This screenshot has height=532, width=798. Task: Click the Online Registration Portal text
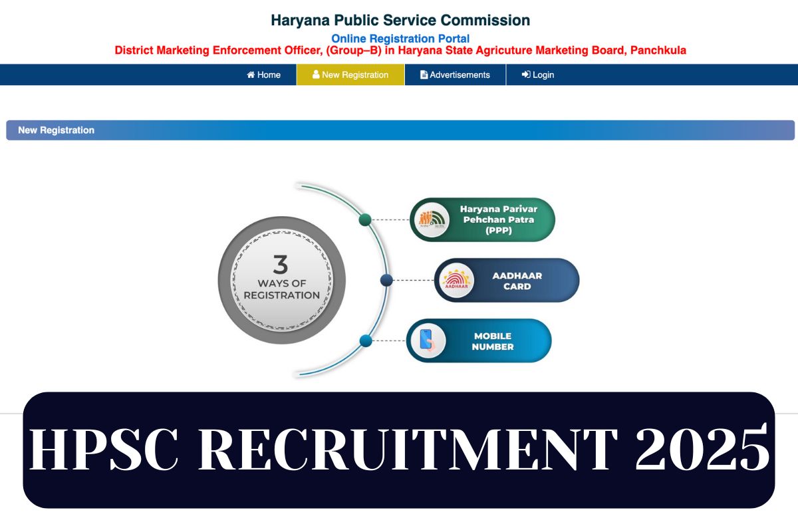tap(400, 39)
